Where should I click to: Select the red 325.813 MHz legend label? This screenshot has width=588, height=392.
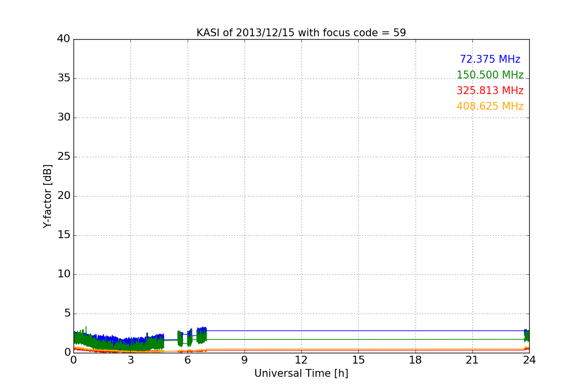[490, 91]
